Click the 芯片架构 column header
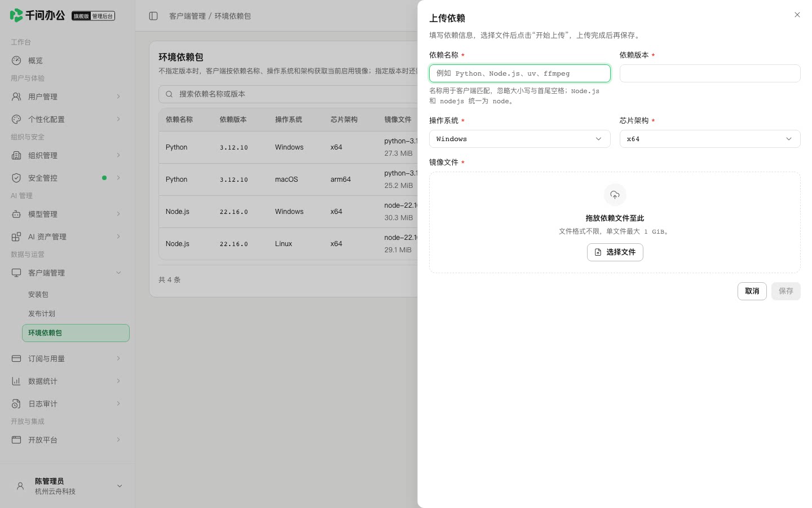 click(x=344, y=120)
